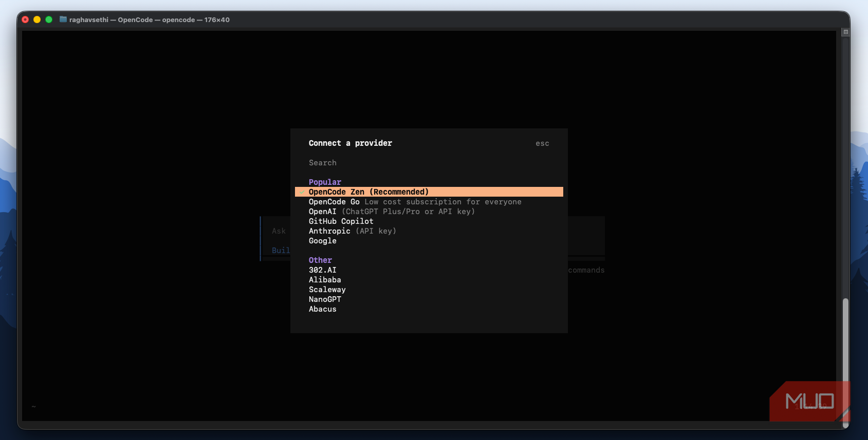868x440 pixels.
Task: Click the Popular section heading
Action: (x=325, y=182)
